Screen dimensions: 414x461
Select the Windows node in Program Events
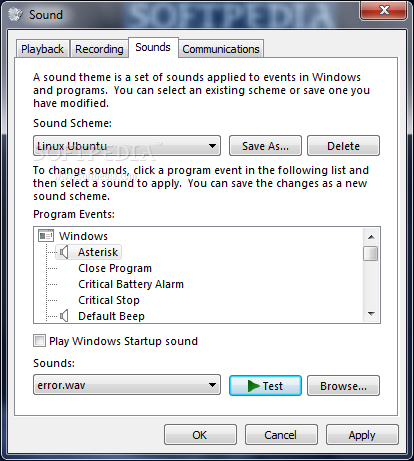83,236
